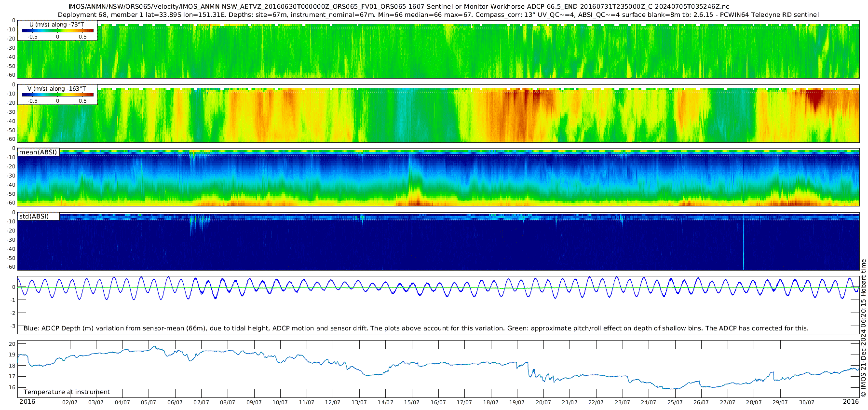Screen dimensions: 868x410
Task: Click the 04/07 date tick label
Action: 122,402
